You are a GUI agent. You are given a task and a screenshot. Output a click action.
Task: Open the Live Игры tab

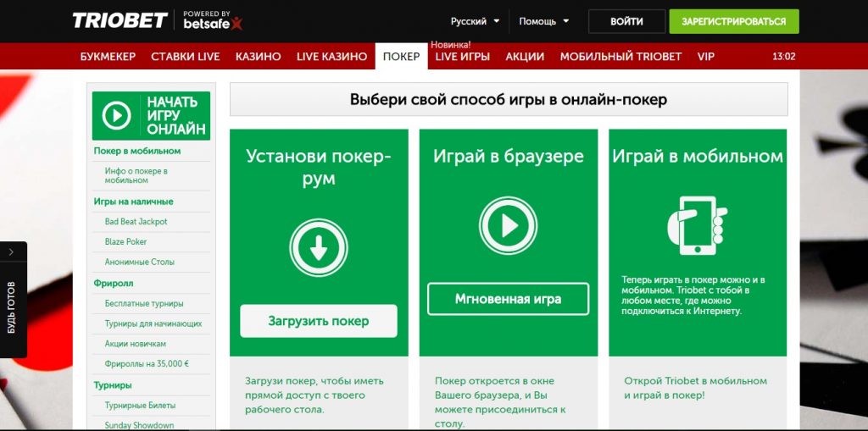(x=462, y=57)
